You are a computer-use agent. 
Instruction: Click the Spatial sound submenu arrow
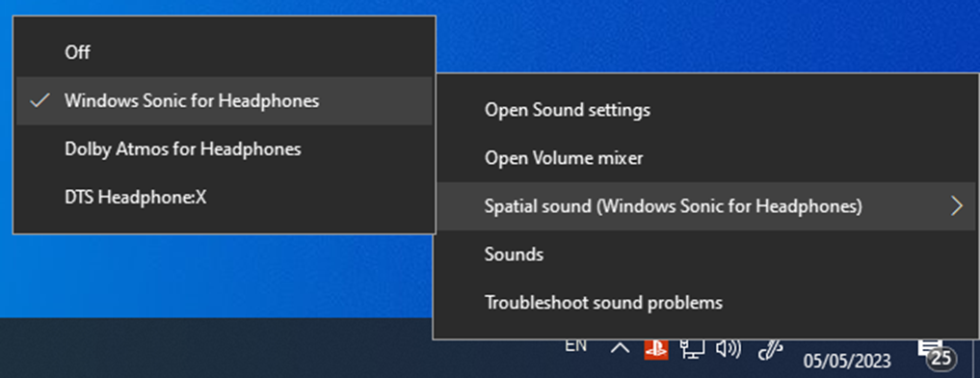point(956,206)
